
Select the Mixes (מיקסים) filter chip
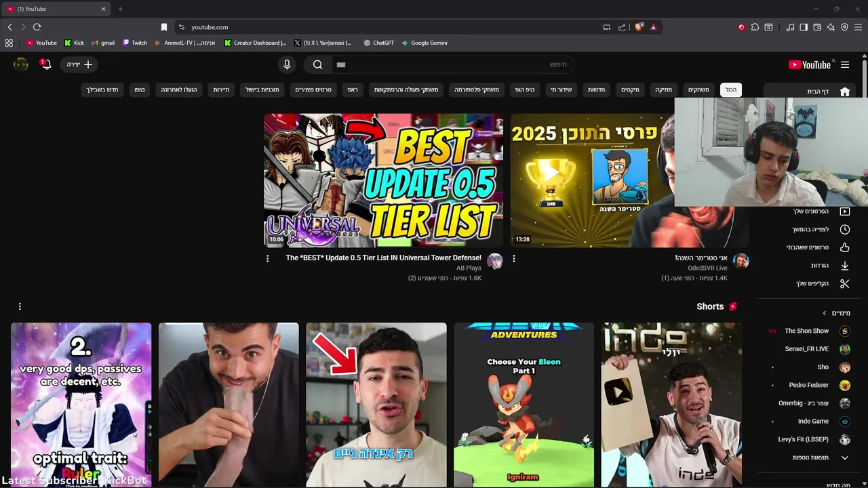pyautogui.click(x=630, y=89)
